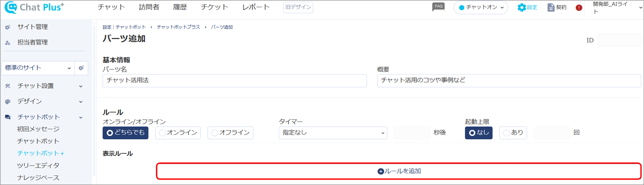Open the FAQ speech bubble icon
This screenshot has width=644, height=185.
438,7
